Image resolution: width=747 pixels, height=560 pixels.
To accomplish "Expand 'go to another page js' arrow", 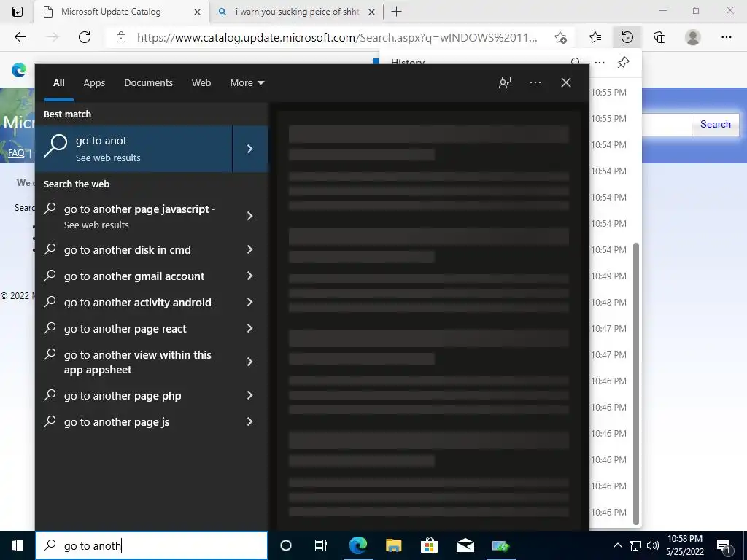I will pyautogui.click(x=250, y=421).
